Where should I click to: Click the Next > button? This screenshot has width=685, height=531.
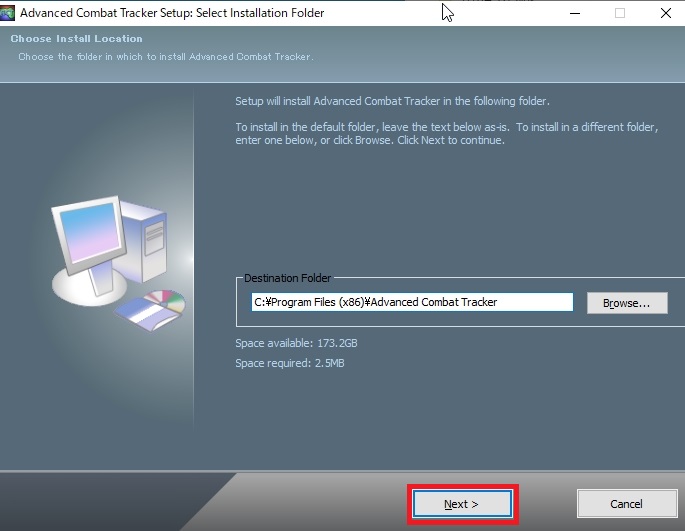click(x=462, y=504)
